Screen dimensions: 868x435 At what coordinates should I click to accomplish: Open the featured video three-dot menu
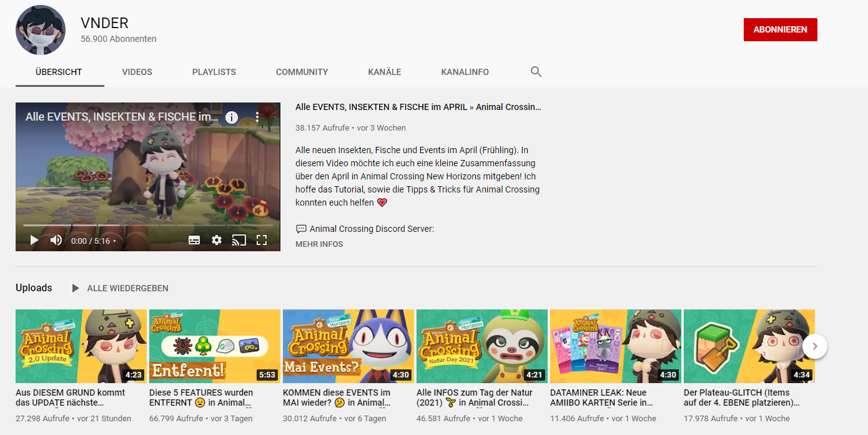(x=257, y=117)
